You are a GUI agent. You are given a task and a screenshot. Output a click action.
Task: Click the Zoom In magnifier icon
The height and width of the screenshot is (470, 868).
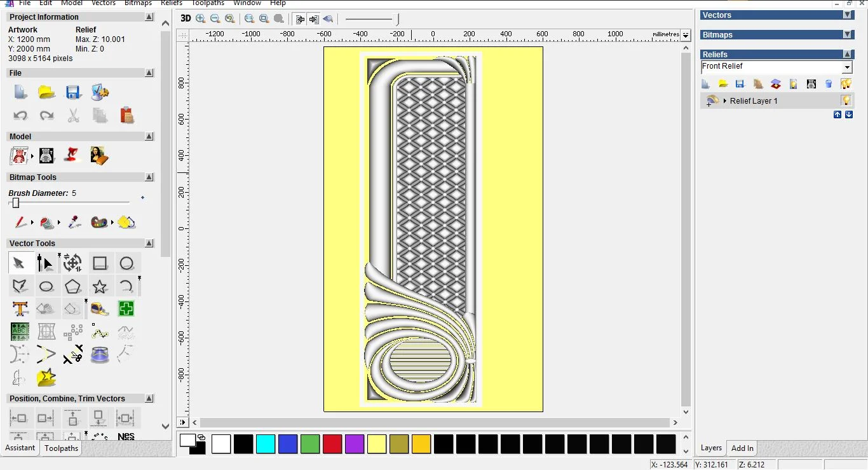pyautogui.click(x=201, y=18)
